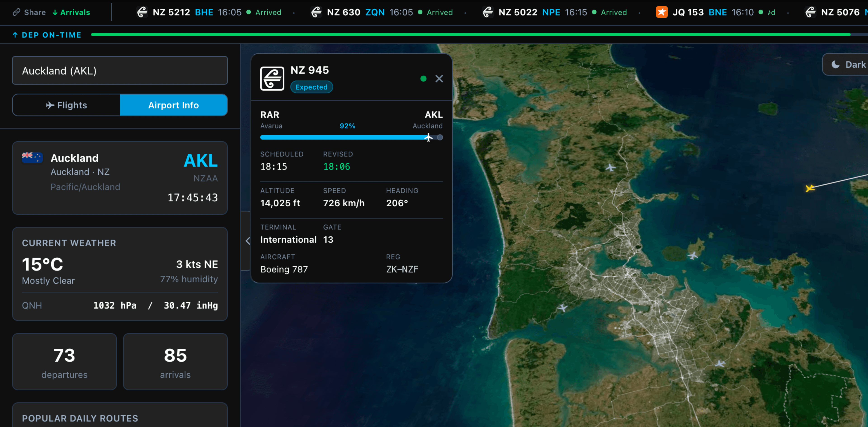
Task: Close the NZ 945 flight card
Action: 439,79
